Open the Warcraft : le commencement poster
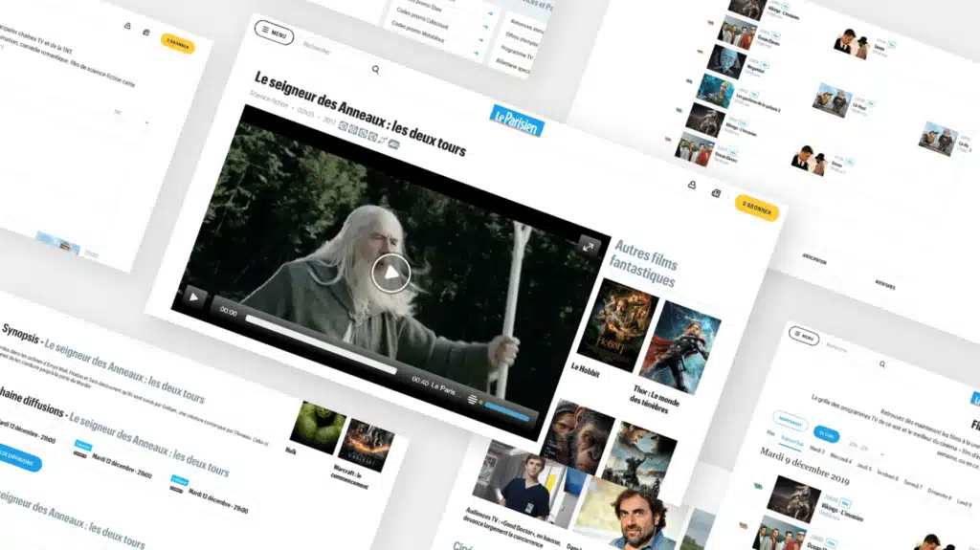The height and width of the screenshot is (550, 980). 366,445
